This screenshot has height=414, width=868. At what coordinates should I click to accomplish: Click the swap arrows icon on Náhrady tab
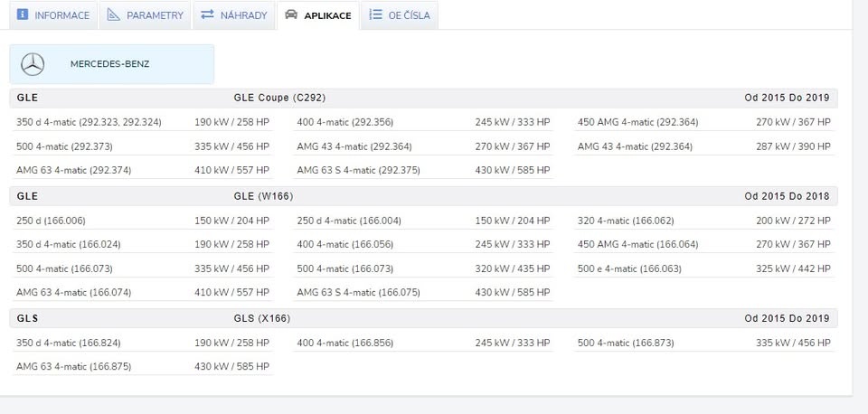click(x=208, y=15)
